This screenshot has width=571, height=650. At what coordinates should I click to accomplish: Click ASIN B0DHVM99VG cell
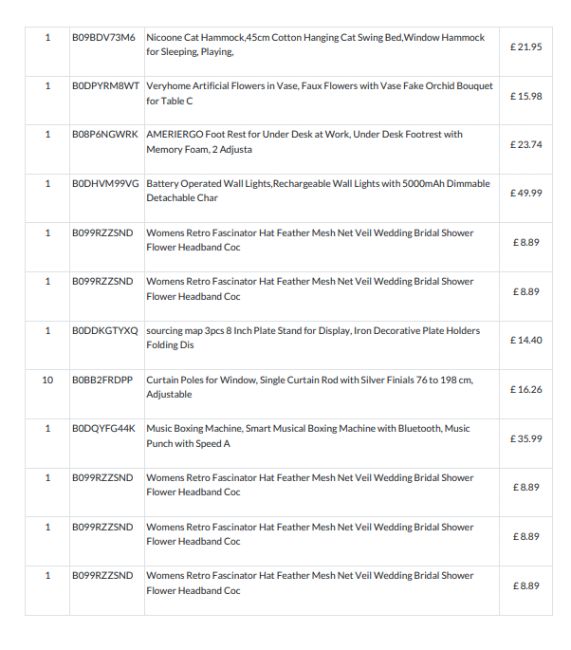coord(106,184)
